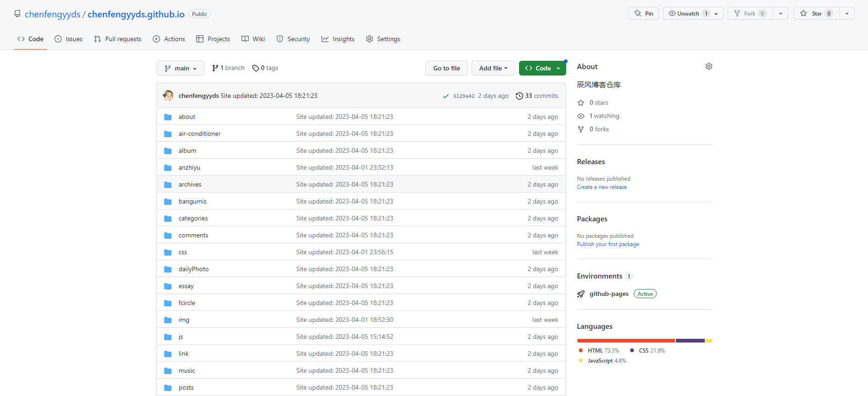The height and width of the screenshot is (396, 868).
Task: Open the github-pages environment link
Action: point(609,294)
